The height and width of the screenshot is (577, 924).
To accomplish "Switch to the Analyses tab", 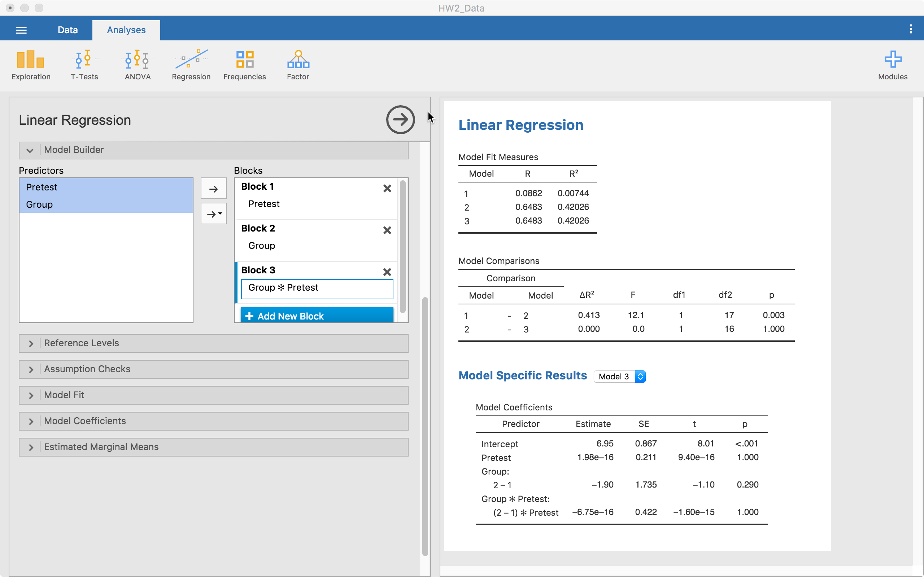I will click(126, 29).
